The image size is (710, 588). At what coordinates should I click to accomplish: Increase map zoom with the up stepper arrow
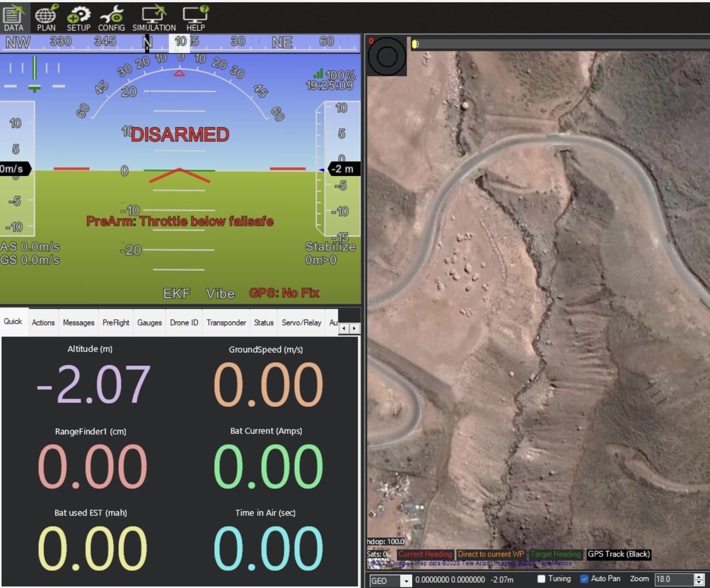(699, 577)
